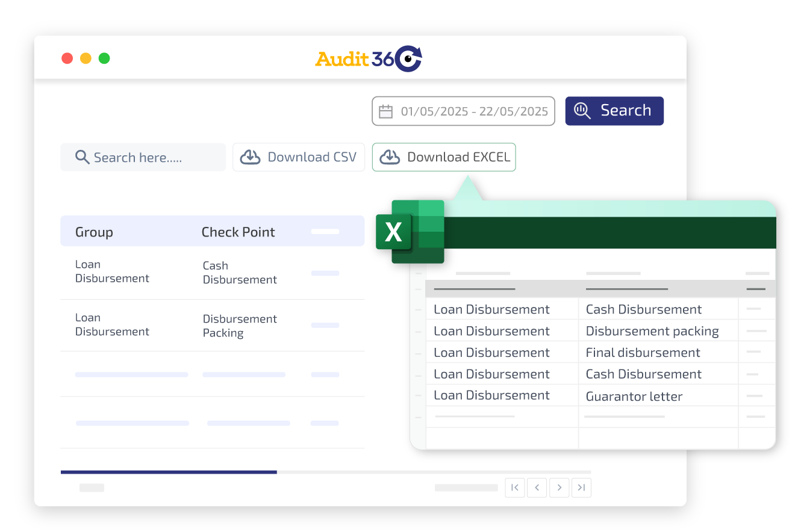Select Excel Loan Disbursement in fourth data row

coord(502,374)
